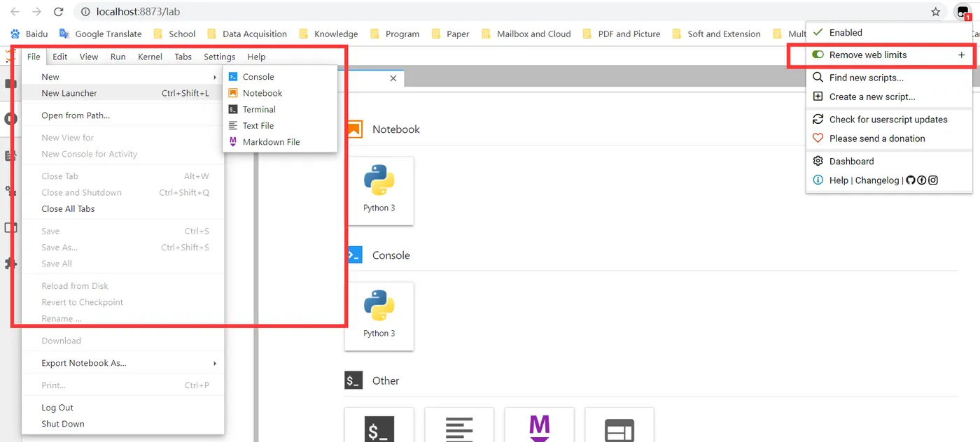
Task: Launch Python 3 under Console section
Action: [379, 316]
